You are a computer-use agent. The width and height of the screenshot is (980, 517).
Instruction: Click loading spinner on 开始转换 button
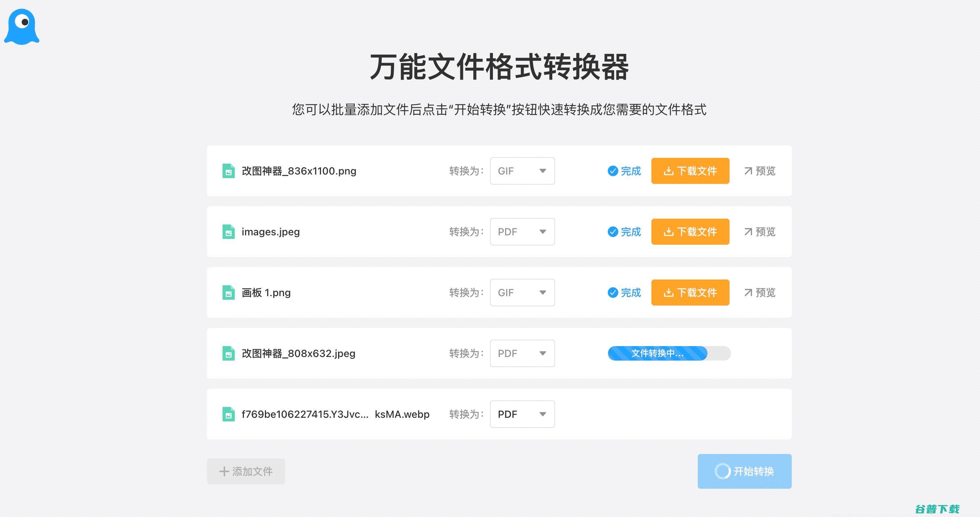(x=722, y=471)
